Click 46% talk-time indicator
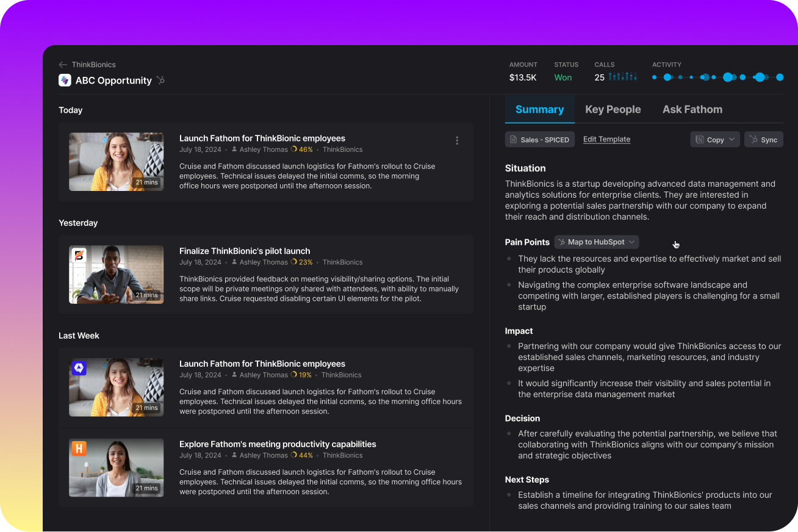The width and height of the screenshot is (798, 532). coord(302,149)
